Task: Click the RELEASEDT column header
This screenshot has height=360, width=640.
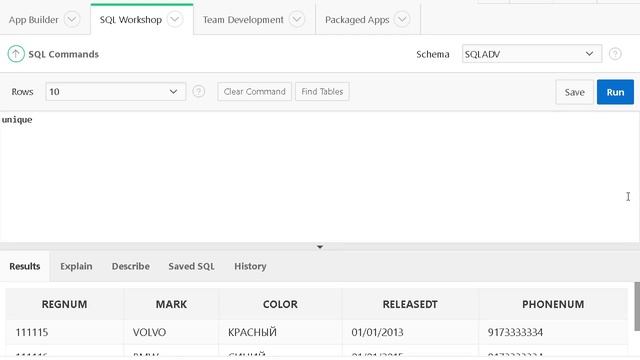Action: click(410, 304)
